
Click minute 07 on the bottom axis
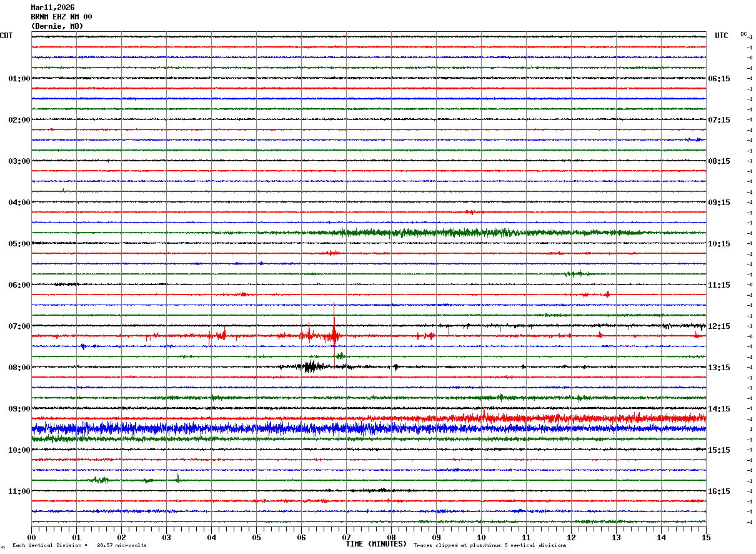tap(346, 537)
